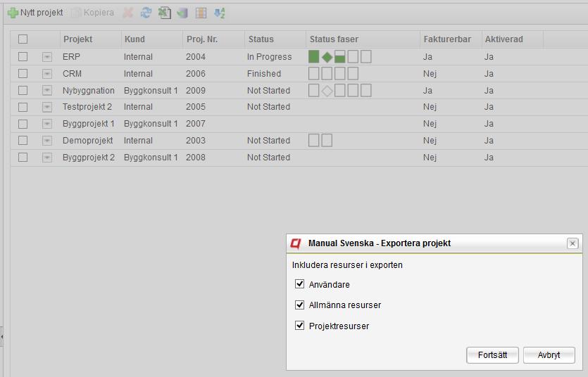The height and width of the screenshot is (377, 588).
Task: Close the Exportera projekt dialog
Action: (x=573, y=244)
